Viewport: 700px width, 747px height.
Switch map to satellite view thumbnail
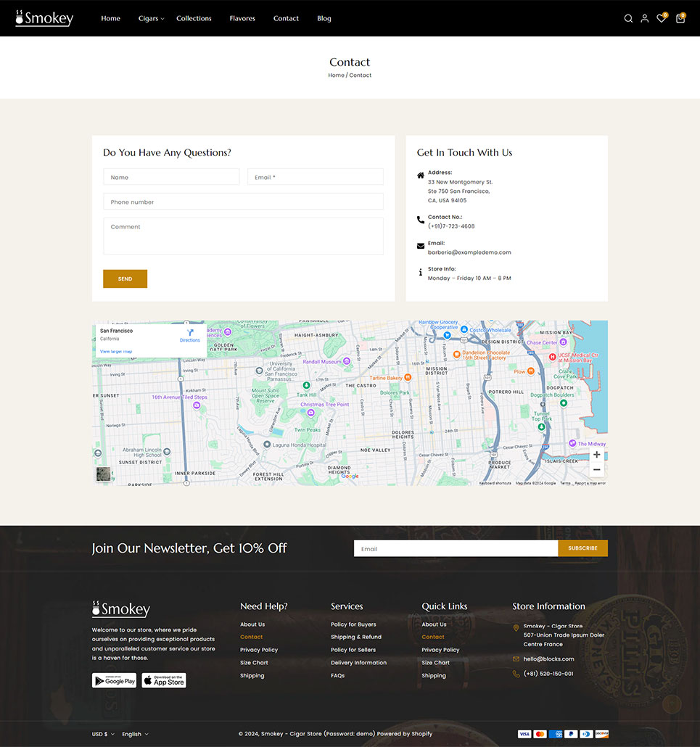tap(104, 474)
